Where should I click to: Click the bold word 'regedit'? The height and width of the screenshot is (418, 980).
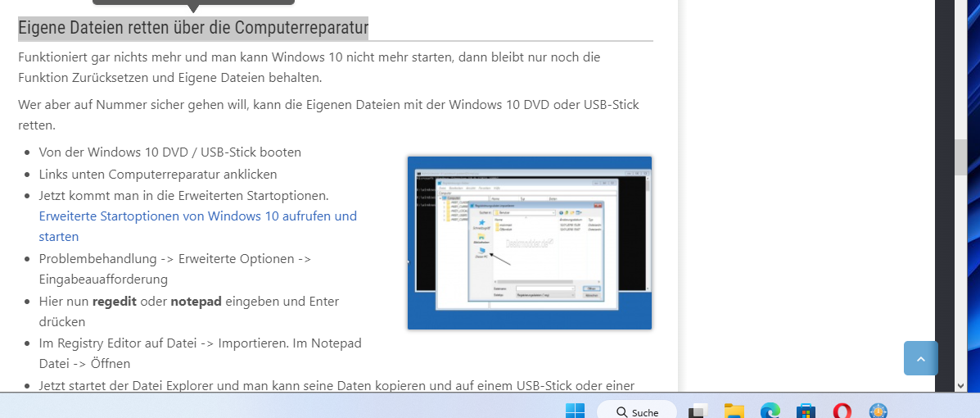coord(115,301)
